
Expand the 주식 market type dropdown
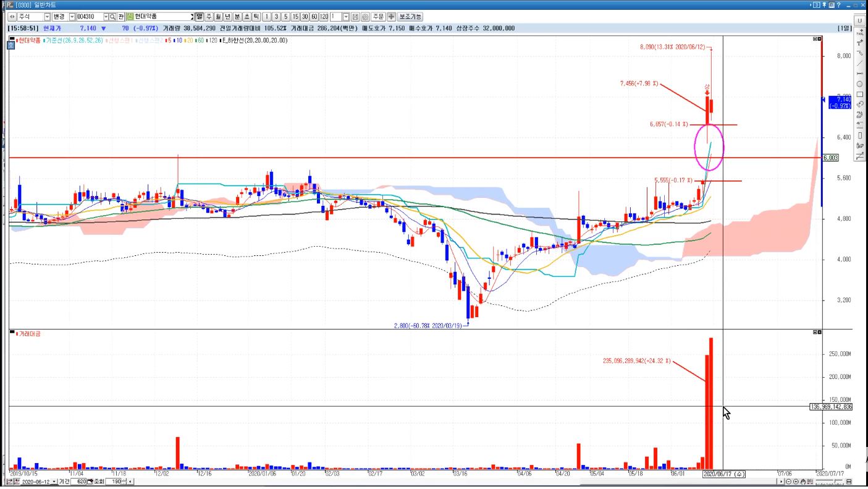48,16
